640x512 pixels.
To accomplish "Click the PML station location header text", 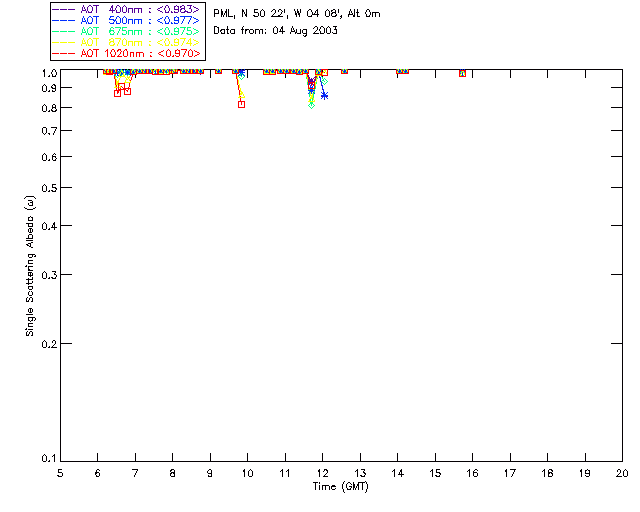I will tap(297, 13).
